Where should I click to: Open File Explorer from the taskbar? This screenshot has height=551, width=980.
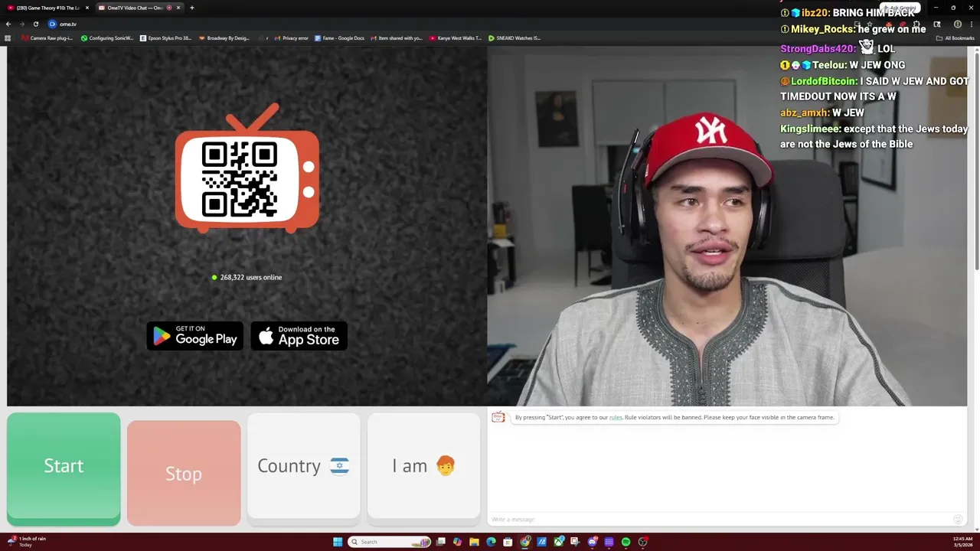pos(474,542)
